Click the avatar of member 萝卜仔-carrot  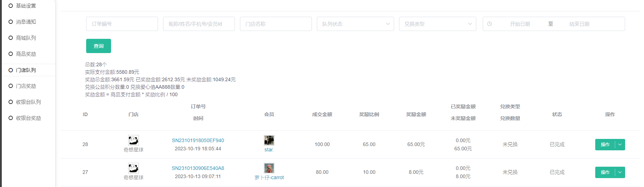tap(269, 168)
